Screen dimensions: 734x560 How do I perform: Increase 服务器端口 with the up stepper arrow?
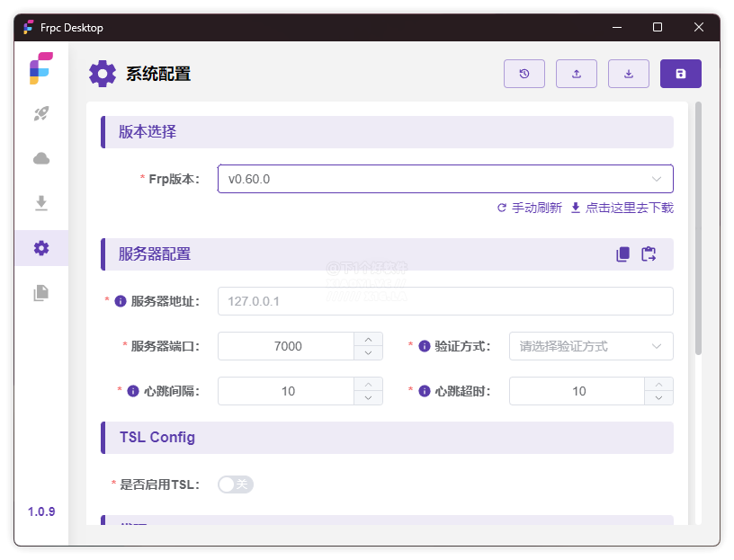pyautogui.click(x=367, y=340)
